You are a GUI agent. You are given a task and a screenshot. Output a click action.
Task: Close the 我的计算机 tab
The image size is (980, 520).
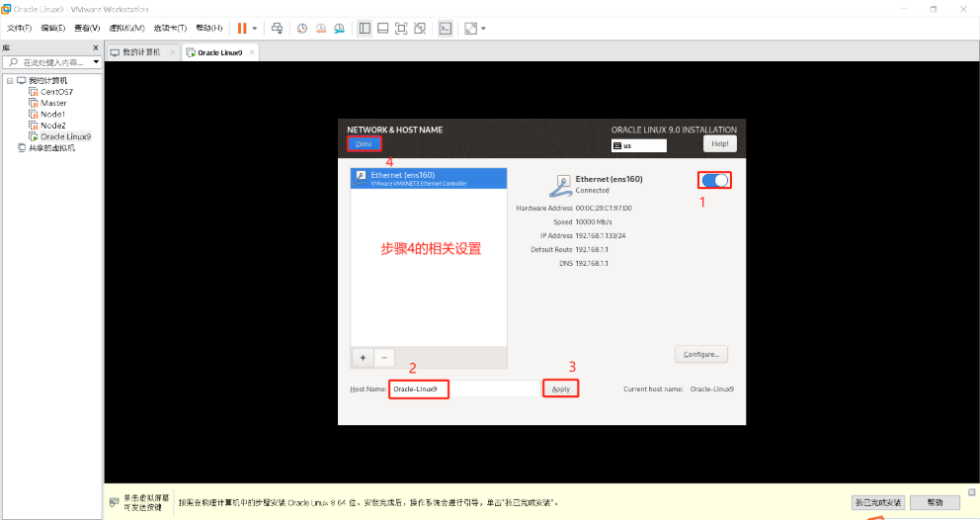(x=173, y=52)
